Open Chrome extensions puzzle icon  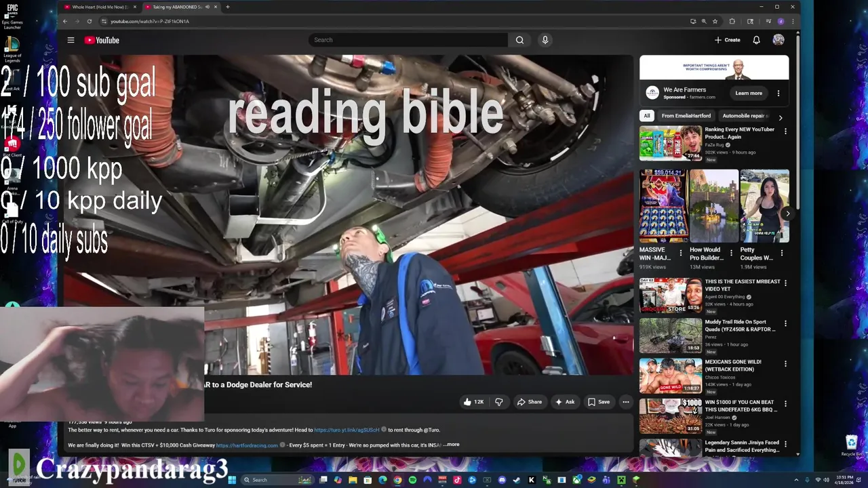click(x=732, y=21)
